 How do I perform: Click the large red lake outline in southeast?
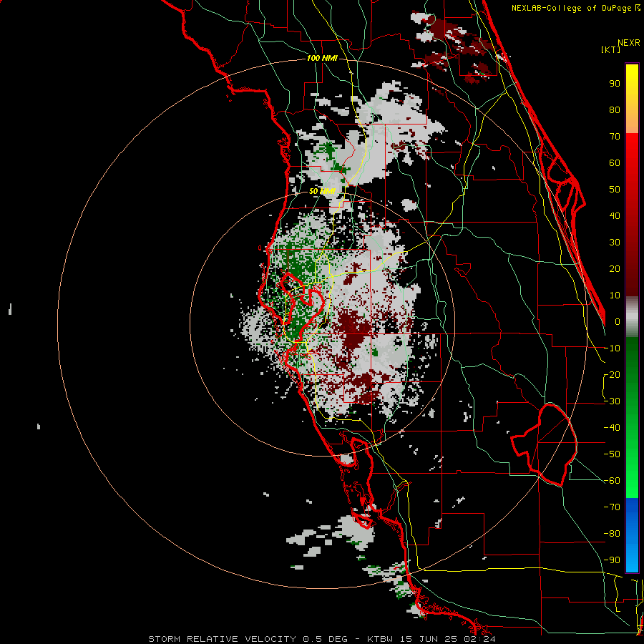pos(545,444)
